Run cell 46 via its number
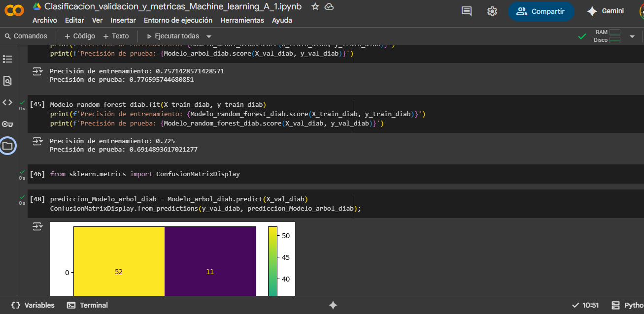Viewport: 644px width, 314px height. pyautogui.click(x=37, y=174)
